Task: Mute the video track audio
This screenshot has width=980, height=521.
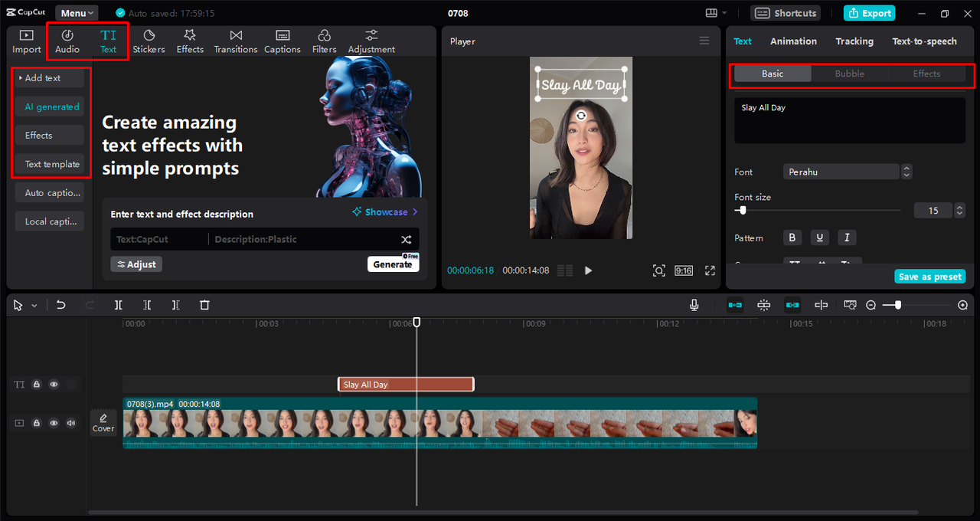Action: (71, 423)
